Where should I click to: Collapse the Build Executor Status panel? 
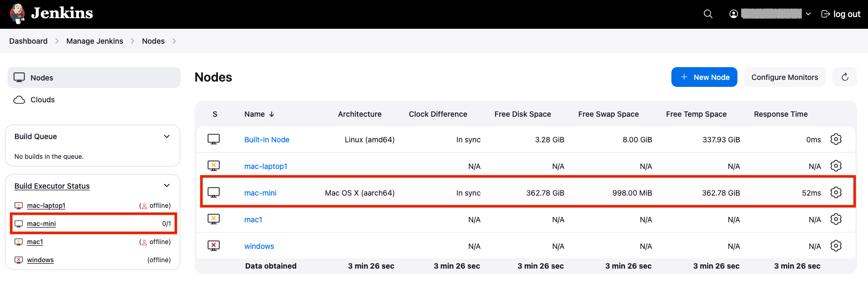(167, 185)
